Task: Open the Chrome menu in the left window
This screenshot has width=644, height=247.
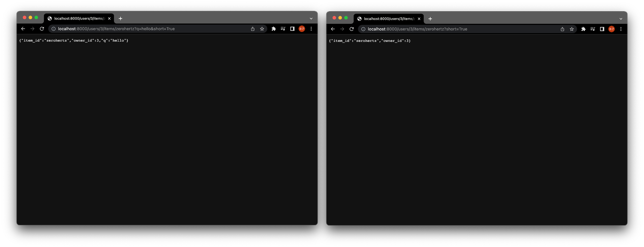Action: 311,29
